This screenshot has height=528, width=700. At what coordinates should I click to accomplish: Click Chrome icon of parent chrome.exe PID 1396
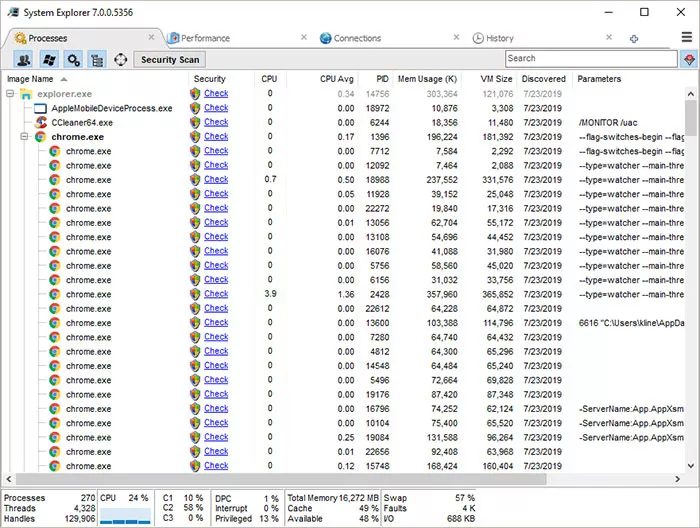(41, 137)
